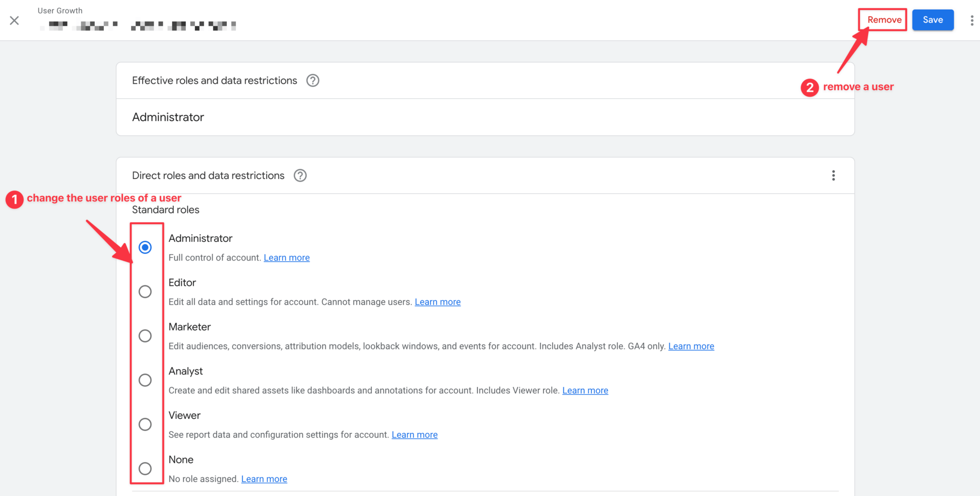The height and width of the screenshot is (496, 980).
Task: Choose None to unassign all roles
Action: [x=145, y=468]
